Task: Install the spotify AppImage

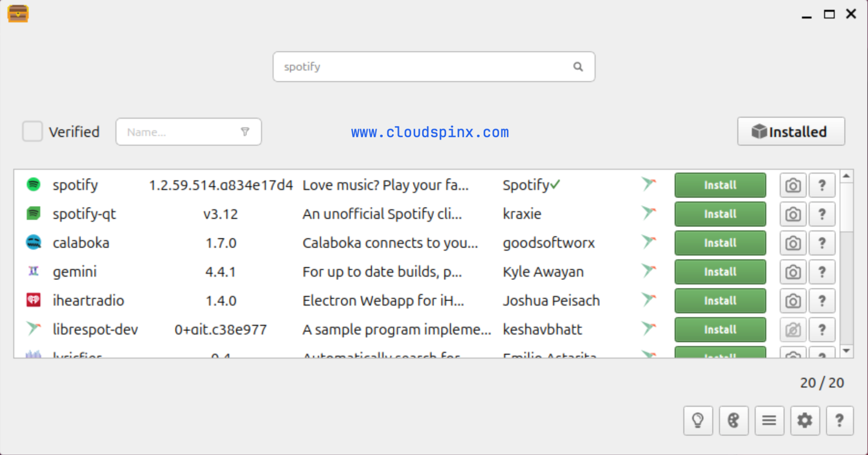Action: pos(720,185)
